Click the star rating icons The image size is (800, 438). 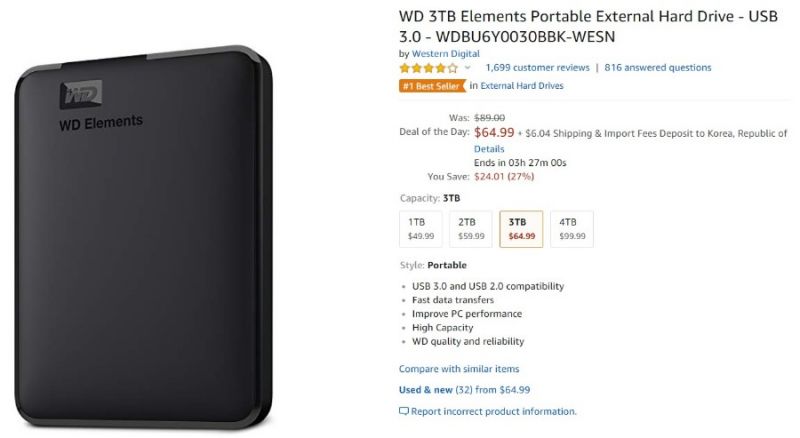[x=428, y=68]
